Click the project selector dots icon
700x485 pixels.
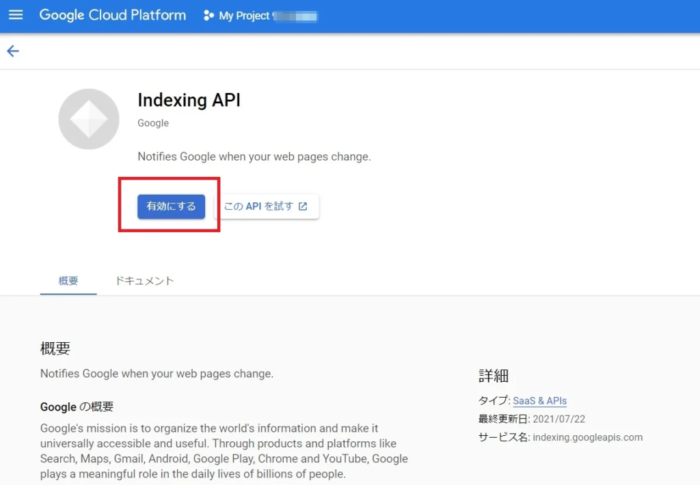click(208, 16)
